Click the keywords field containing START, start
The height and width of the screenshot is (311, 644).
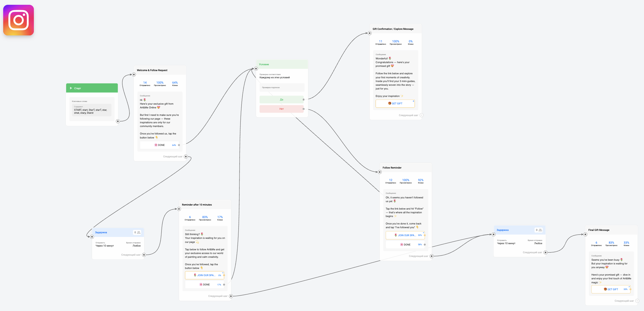pos(92,110)
